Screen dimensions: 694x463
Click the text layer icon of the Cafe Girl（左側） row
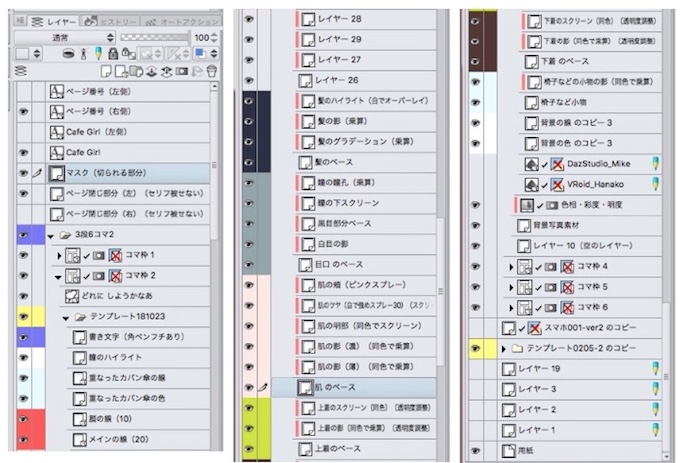pyautogui.click(x=57, y=132)
